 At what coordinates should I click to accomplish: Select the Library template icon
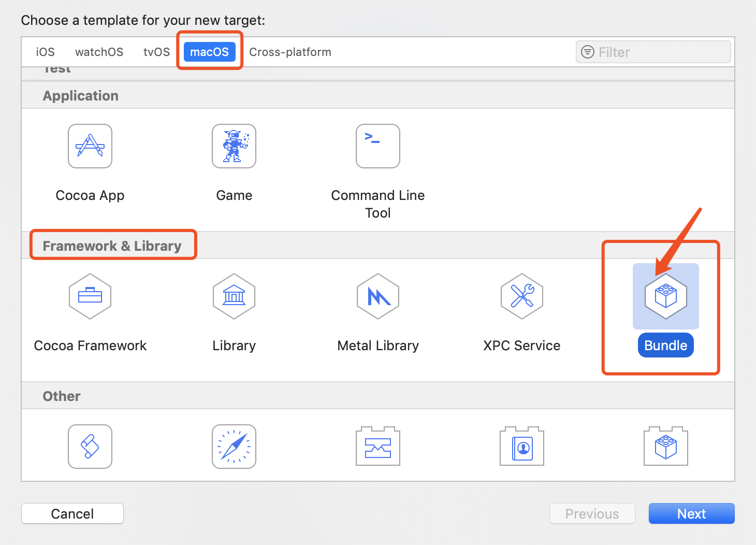pyautogui.click(x=234, y=296)
